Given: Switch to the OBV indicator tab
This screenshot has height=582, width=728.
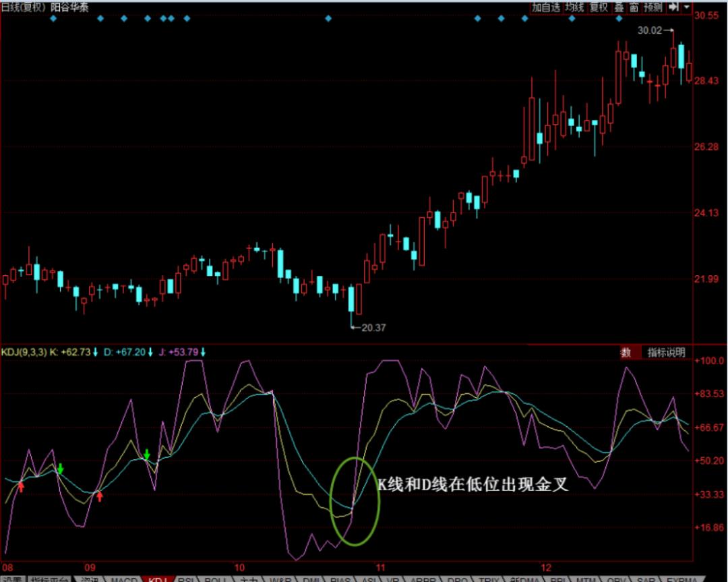Looking at the screenshot, I should (x=616, y=579).
